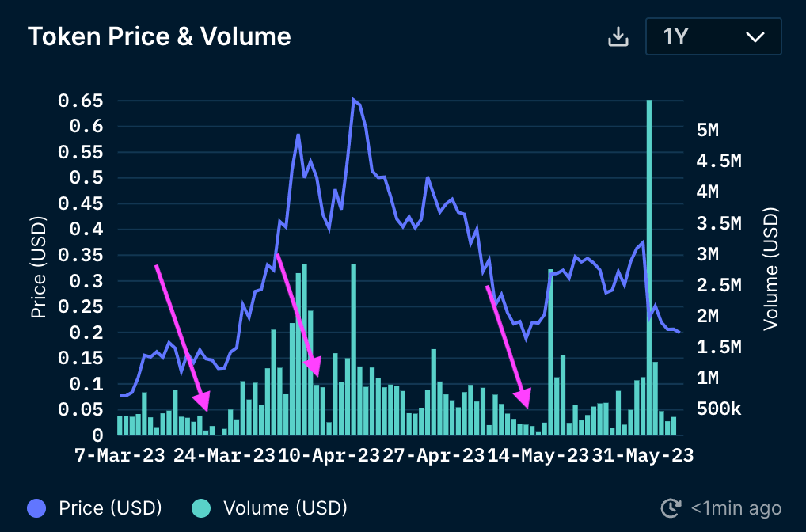Click the vertical Price (USD) axis title

[x=38, y=269]
